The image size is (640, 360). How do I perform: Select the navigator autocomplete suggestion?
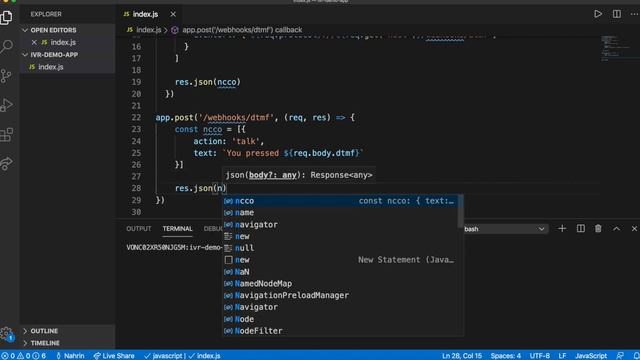coord(341,224)
